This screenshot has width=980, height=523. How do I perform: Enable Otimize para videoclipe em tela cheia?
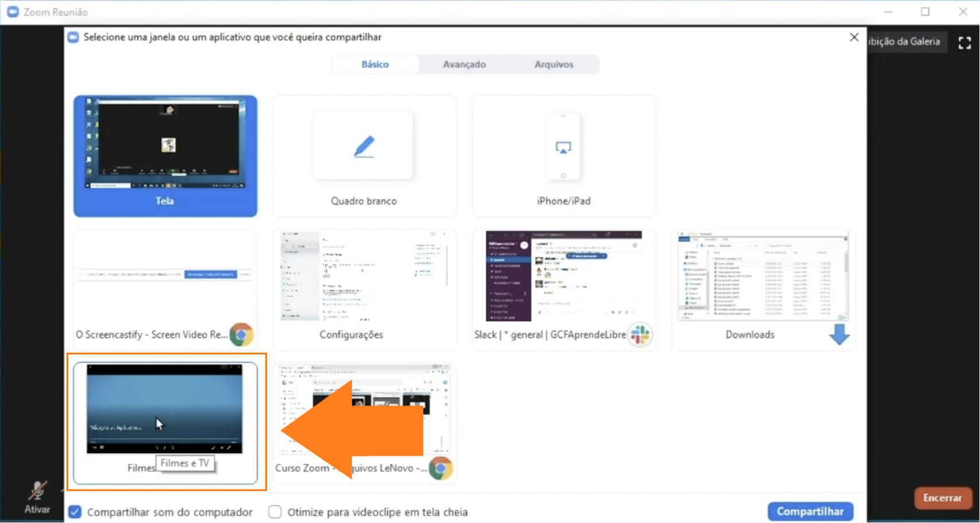pyautogui.click(x=275, y=512)
